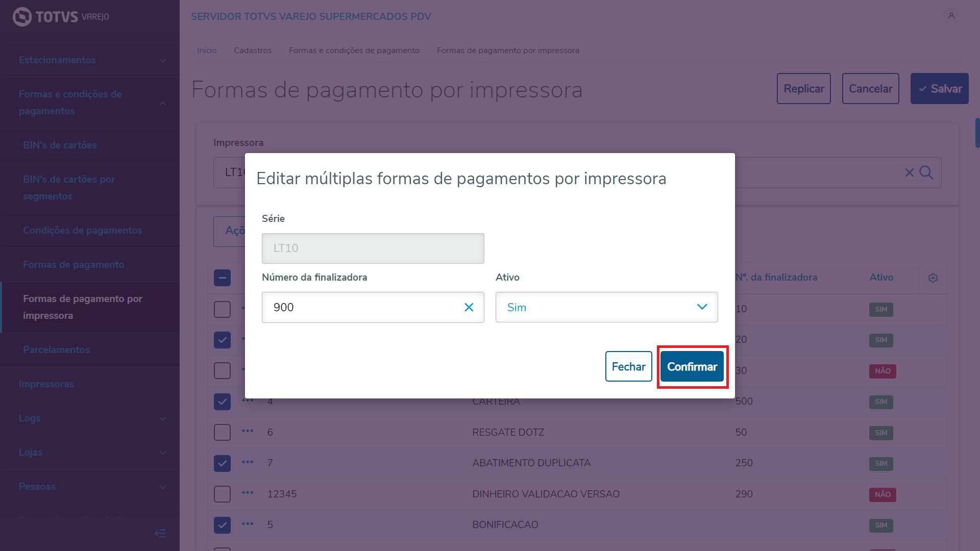Clear the Número da finalizadora field
Image resolution: width=980 pixels, height=551 pixels.
coord(469,307)
